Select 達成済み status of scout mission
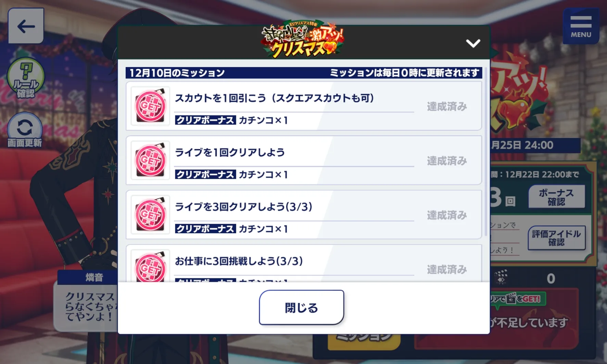This screenshot has width=607, height=364. point(447,106)
